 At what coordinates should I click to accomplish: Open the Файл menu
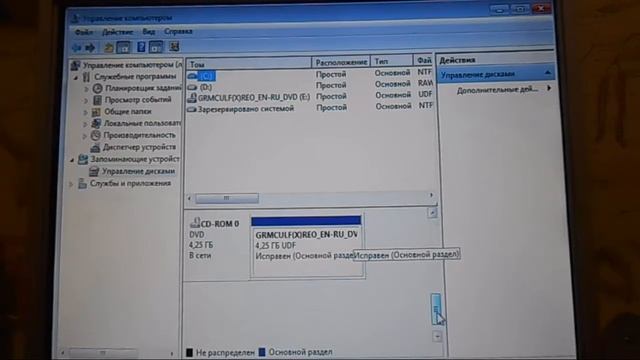click(x=84, y=32)
